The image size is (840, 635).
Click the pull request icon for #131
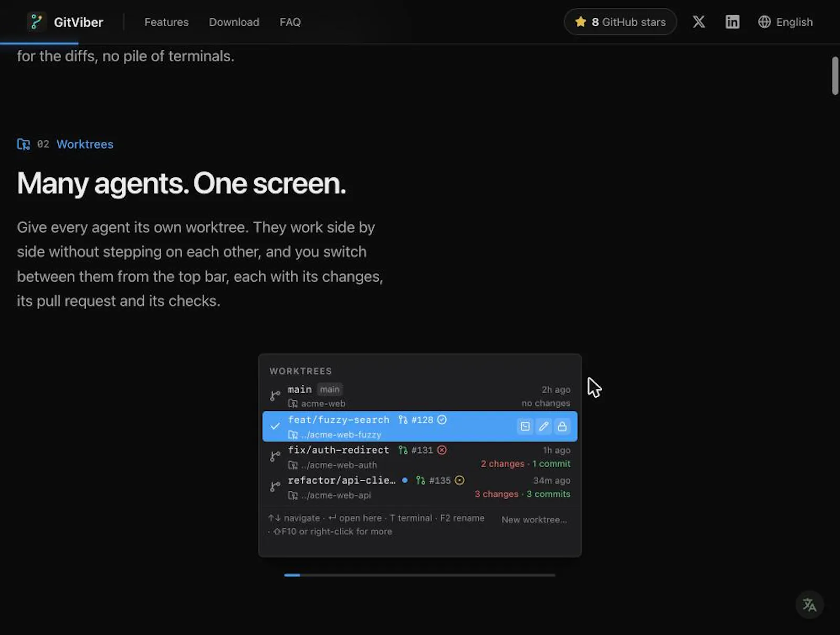[403, 450]
